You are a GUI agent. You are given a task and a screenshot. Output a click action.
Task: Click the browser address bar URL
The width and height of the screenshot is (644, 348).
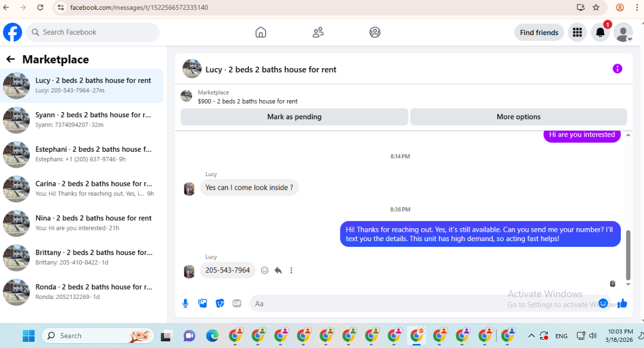coord(139,7)
